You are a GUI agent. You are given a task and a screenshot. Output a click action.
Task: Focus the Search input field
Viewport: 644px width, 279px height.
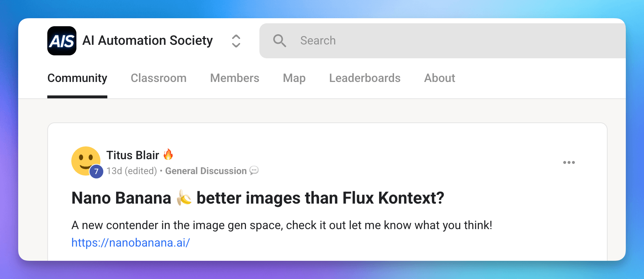coord(437,41)
